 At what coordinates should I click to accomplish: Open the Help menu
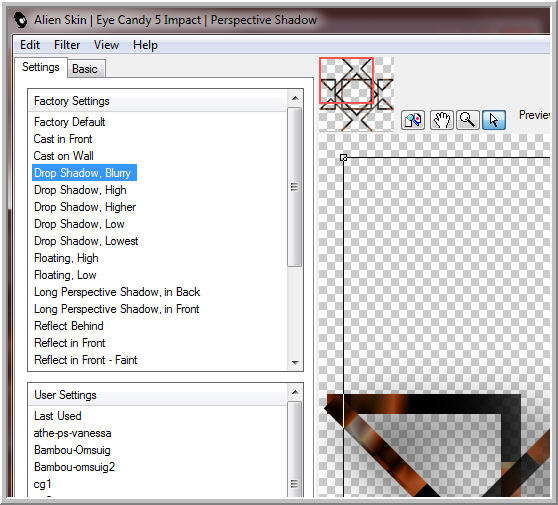(x=145, y=45)
